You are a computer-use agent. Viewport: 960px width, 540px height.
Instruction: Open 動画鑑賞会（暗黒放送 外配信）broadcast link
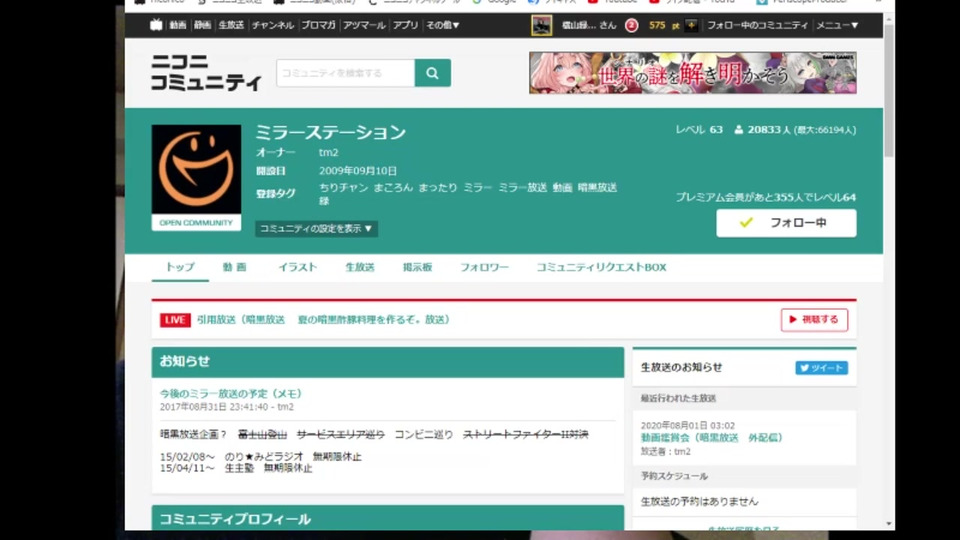711,438
